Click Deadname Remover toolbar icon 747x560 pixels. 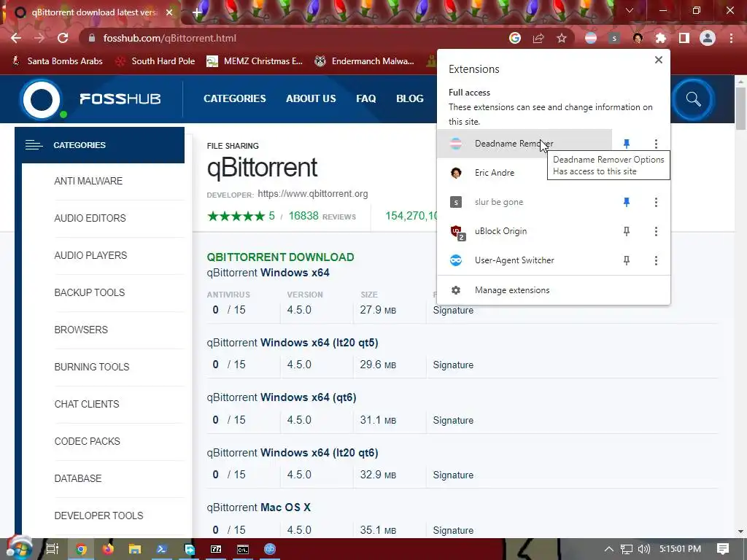coord(591,38)
